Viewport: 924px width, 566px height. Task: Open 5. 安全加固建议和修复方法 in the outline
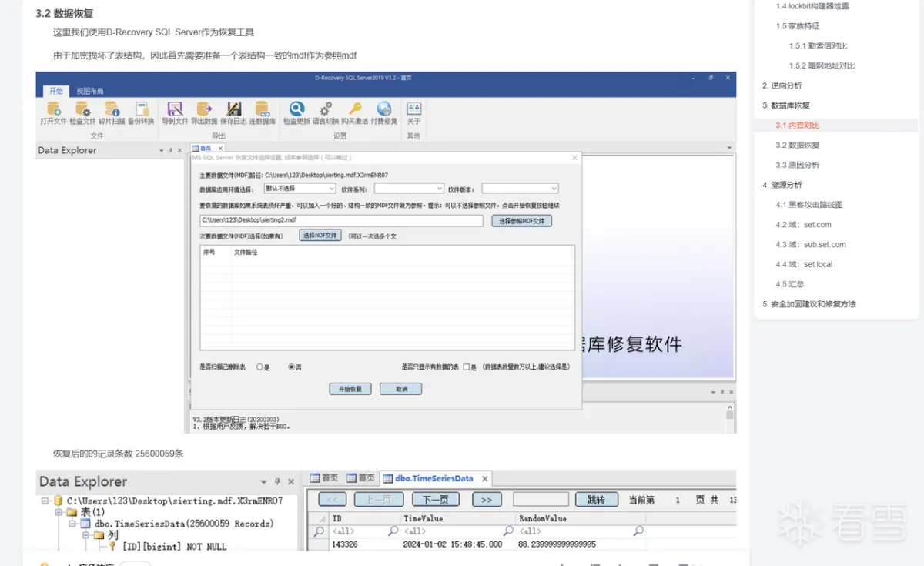(808, 304)
